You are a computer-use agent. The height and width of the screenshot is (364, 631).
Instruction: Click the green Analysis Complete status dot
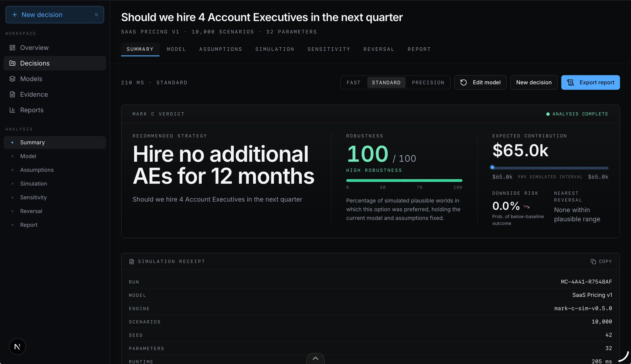point(548,114)
